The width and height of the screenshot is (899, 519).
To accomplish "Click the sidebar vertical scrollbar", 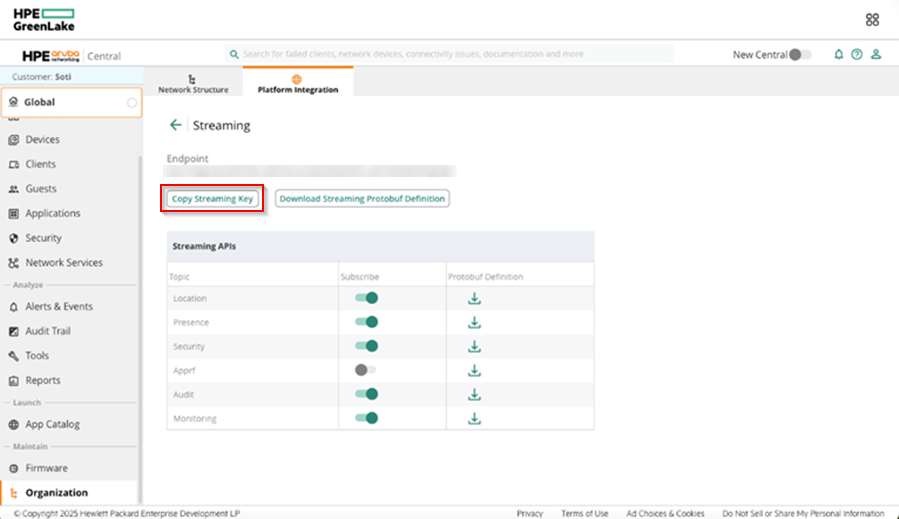I will tap(140, 330).
